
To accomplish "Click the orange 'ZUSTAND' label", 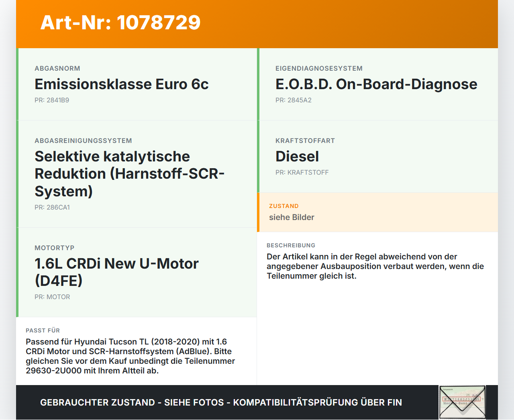I will tap(284, 206).
